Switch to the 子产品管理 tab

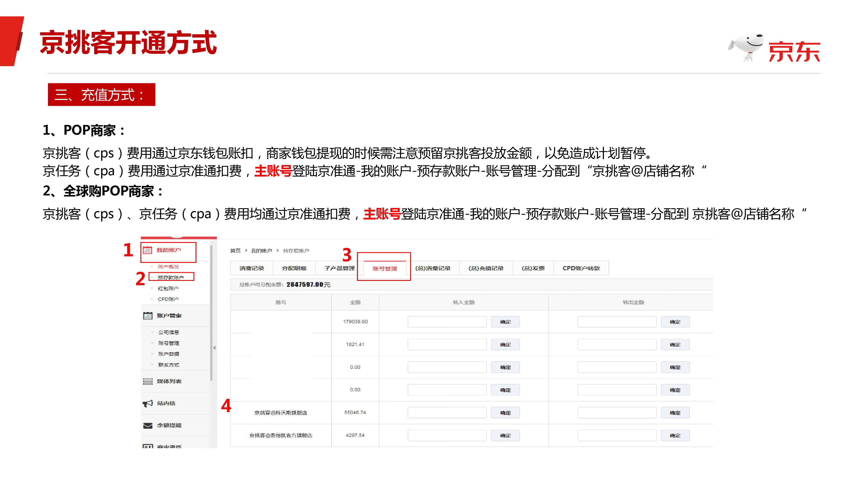pos(339,268)
